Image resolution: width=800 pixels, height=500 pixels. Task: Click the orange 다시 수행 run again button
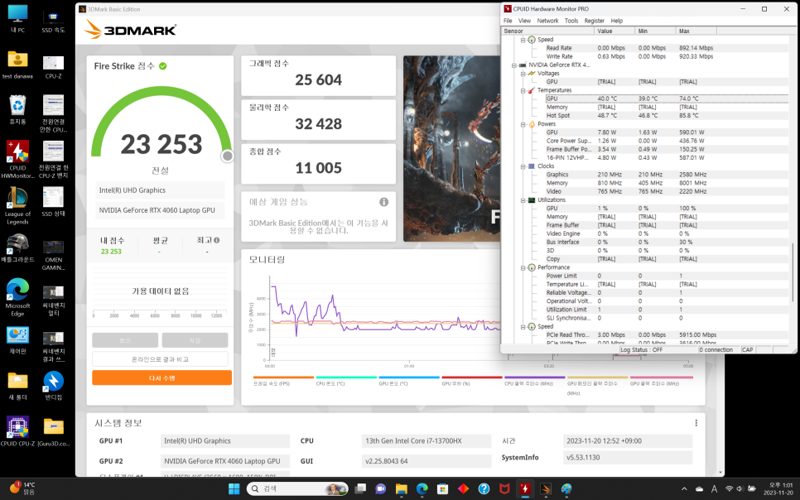coord(162,378)
